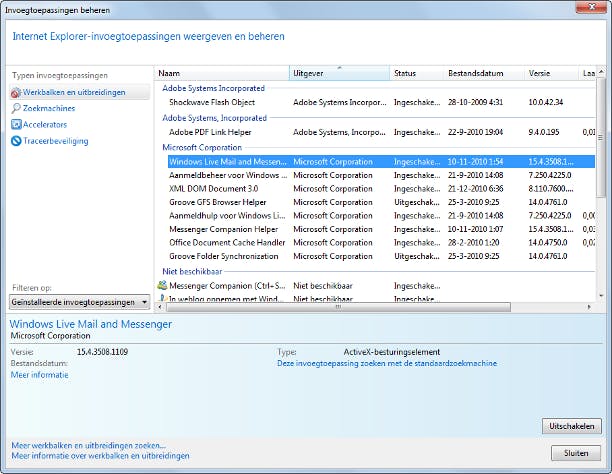612x474 pixels.
Task: Select Aanmeldhulp voor Windows Li... row
Action: click(x=381, y=216)
